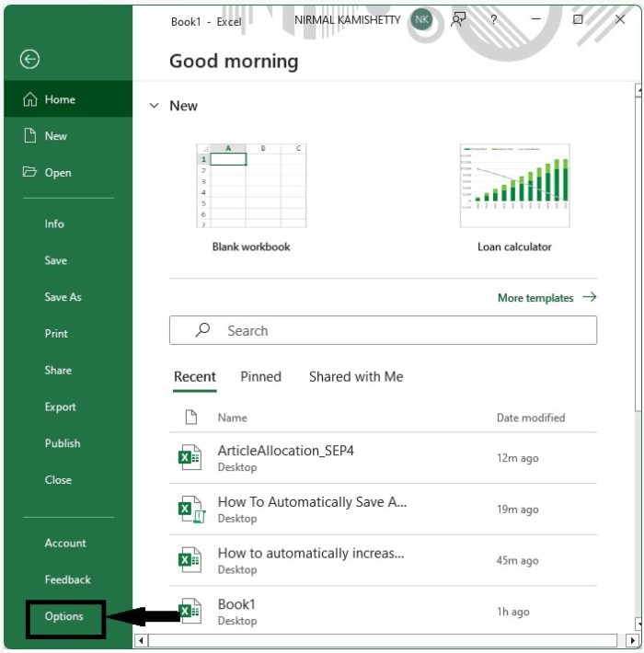The height and width of the screenshot is (653, 644).
Task: Click the back arrow to return to workbook
Action: click(x=29, y=59)
